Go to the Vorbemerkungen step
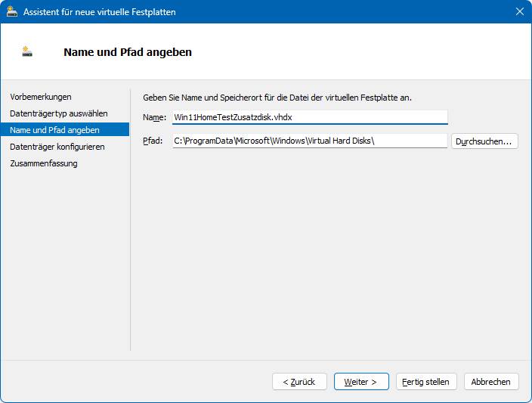532x403 pixels. pos(41,97)
